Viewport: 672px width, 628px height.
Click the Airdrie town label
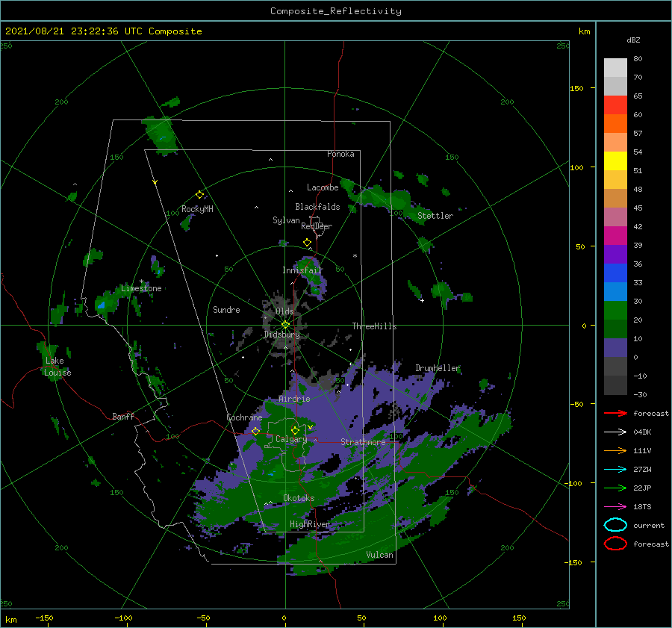294,399
